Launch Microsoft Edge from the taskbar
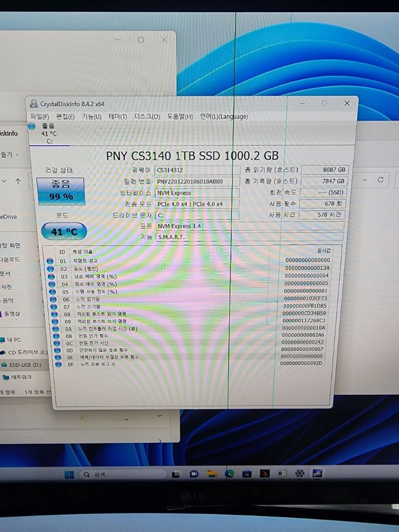The image size is (399, 532). (230, 473)
